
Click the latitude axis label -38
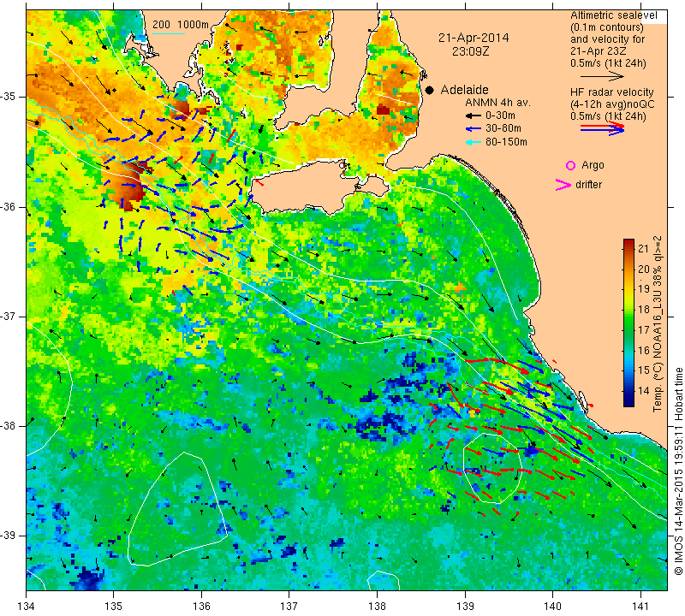pyautogui.click(x=8, y=426)
